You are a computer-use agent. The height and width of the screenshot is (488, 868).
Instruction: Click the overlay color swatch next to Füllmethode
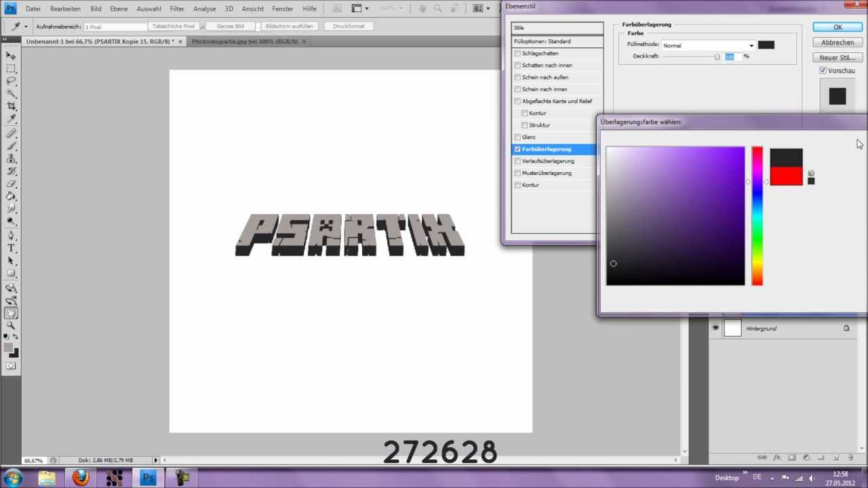tap(766, 45)
